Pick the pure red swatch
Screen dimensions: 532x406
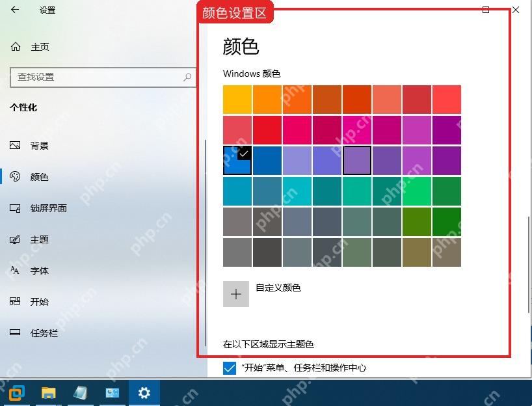[267, 130]
